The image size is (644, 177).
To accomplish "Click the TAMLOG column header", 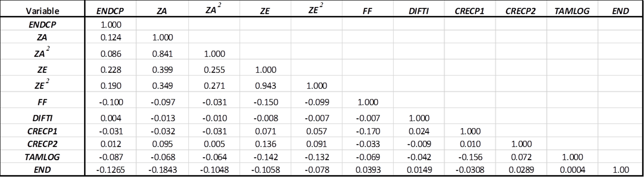I will point(572,11).
